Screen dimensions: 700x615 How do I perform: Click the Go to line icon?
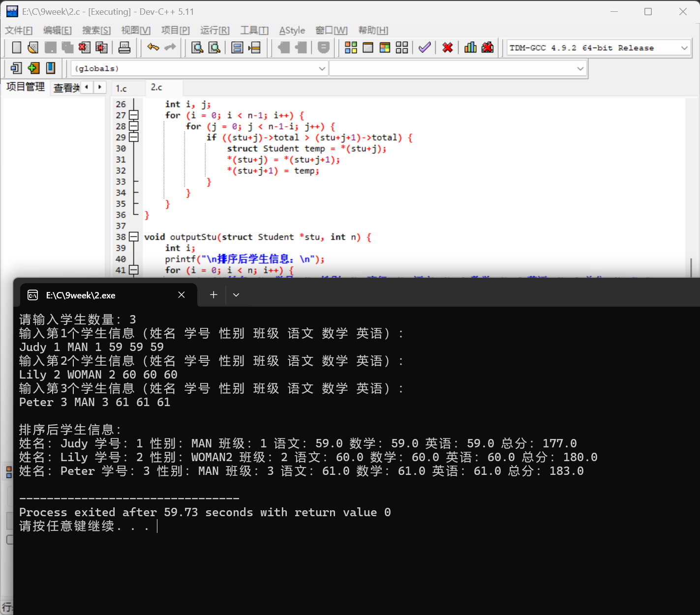pyautogui.click(x=254, y=48)
